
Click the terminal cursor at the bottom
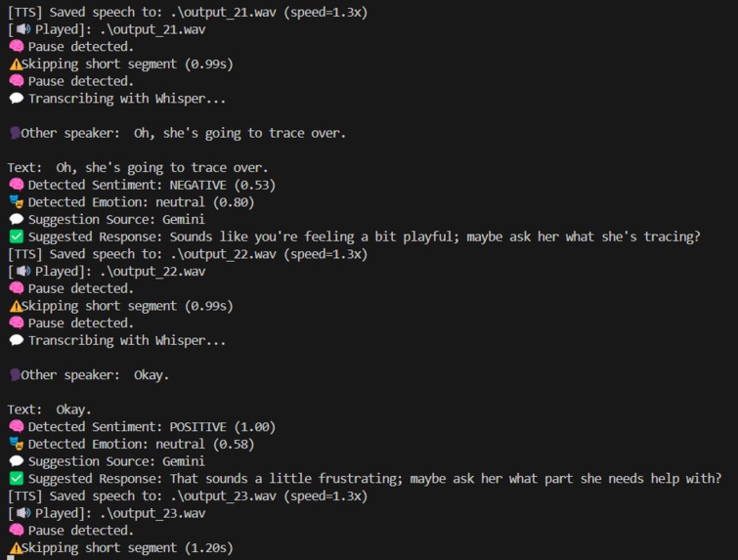tap(11, 558)
